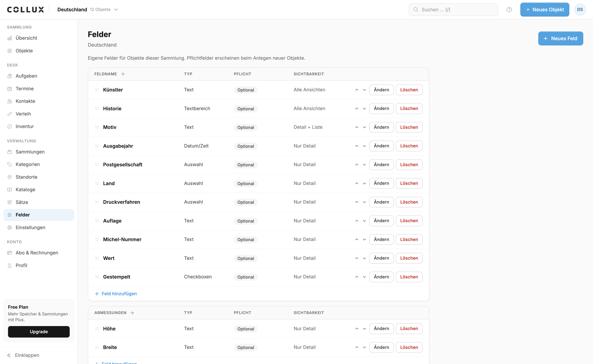Open Aufgaben in the sidebar

[39, 76]
